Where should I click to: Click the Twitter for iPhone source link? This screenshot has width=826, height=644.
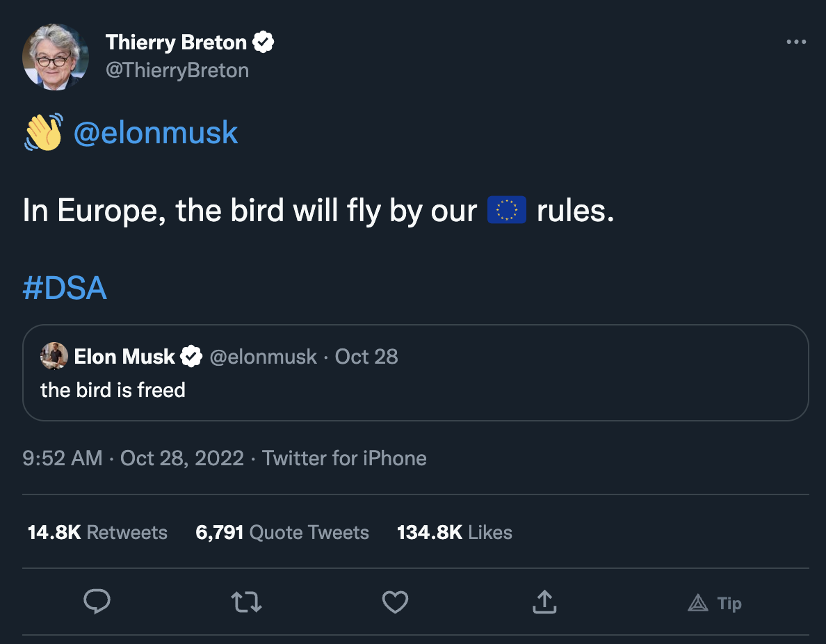click(x=344, y=458)
